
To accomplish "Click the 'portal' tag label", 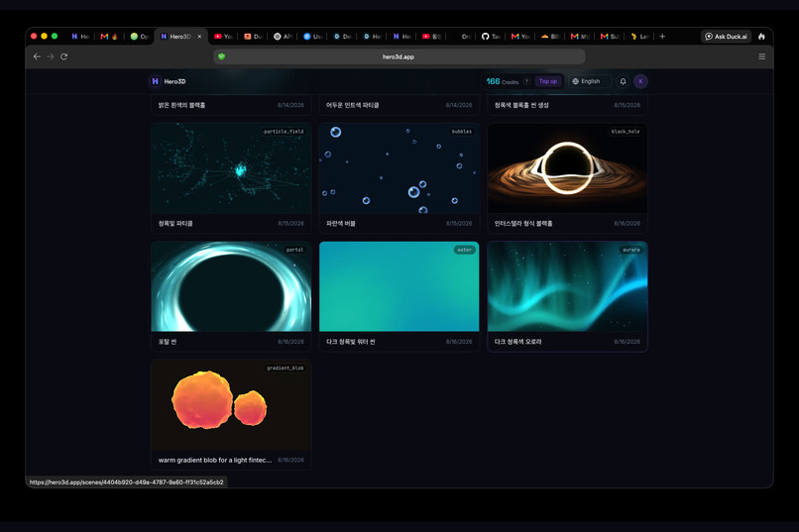I will click(295, 250).
